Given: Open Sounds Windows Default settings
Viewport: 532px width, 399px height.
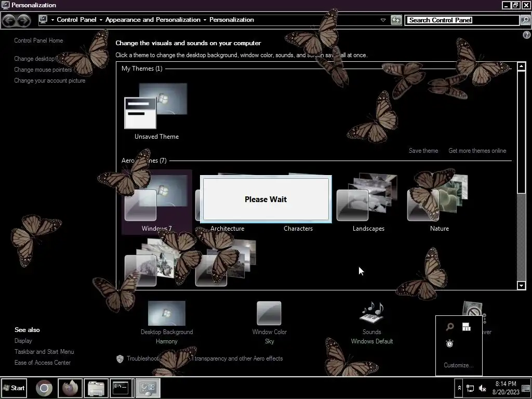Looking at the screenshot, I should click(x=371, y=322).
